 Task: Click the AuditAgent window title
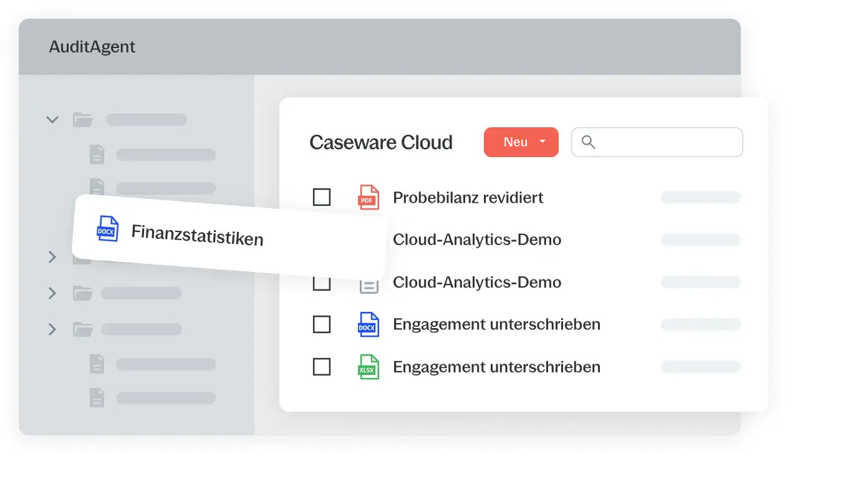click(92, 47)
